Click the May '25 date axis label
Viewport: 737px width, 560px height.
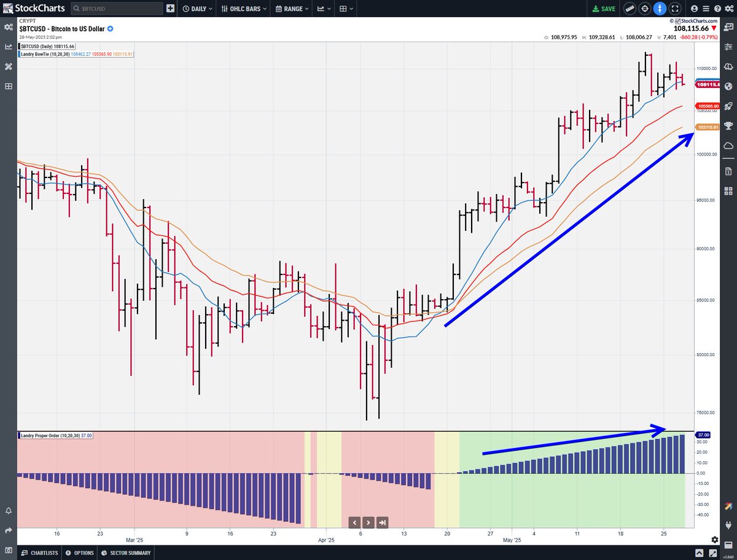click(x=512, y=540)
